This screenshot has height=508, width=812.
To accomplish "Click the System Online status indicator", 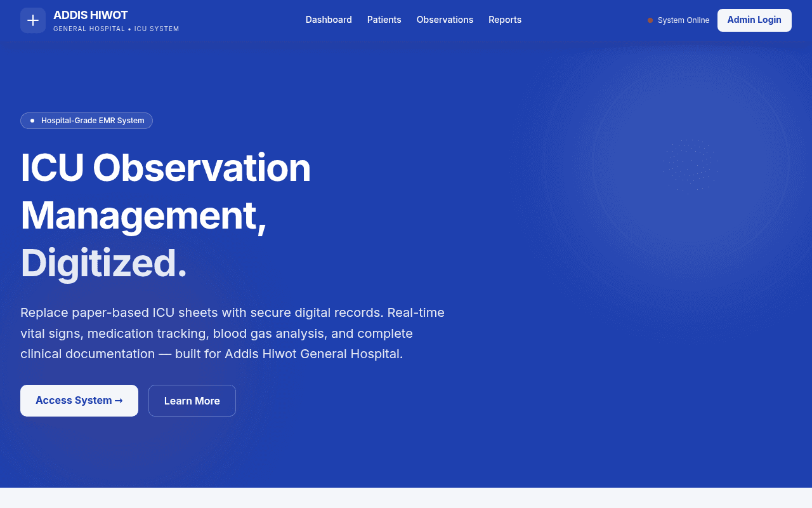I will pyautogui.click(x=678, y=20).
